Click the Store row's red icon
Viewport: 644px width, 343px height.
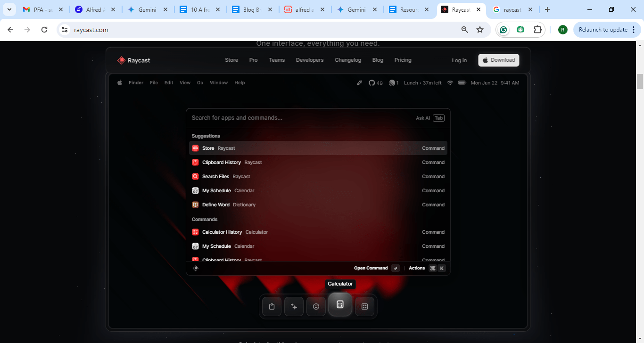195,148
